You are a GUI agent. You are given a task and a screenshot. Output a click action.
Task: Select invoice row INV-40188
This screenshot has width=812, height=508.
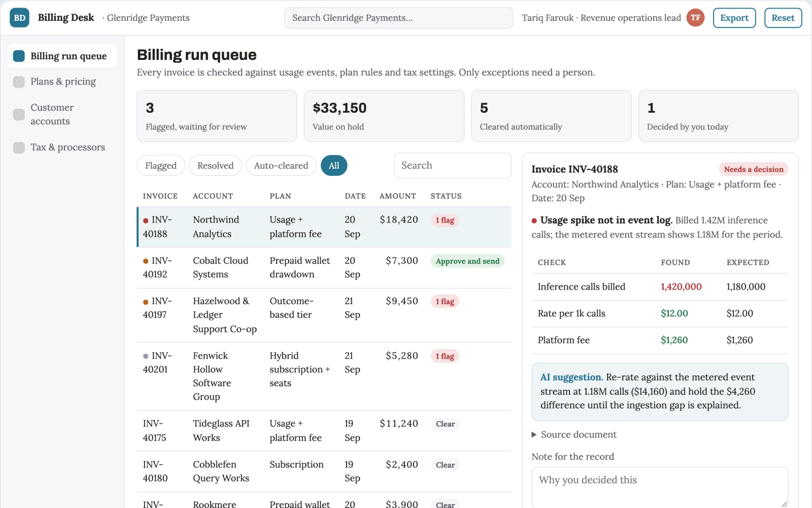[324, 227]
